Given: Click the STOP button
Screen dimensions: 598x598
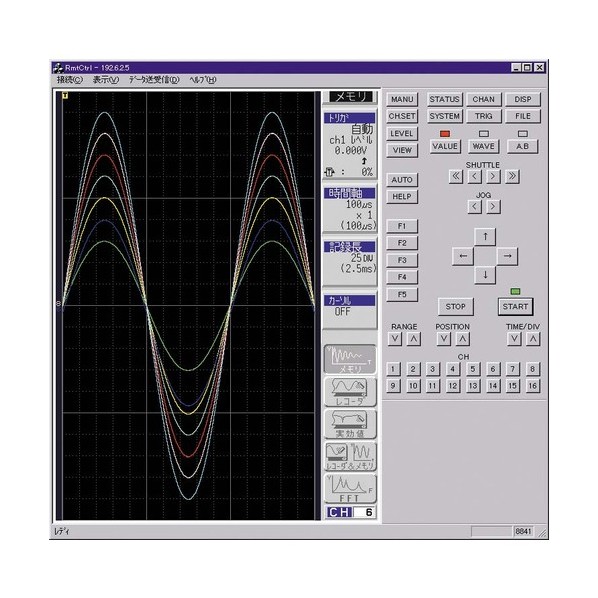Looking at the screenshot, I should (x=456, y=307).
